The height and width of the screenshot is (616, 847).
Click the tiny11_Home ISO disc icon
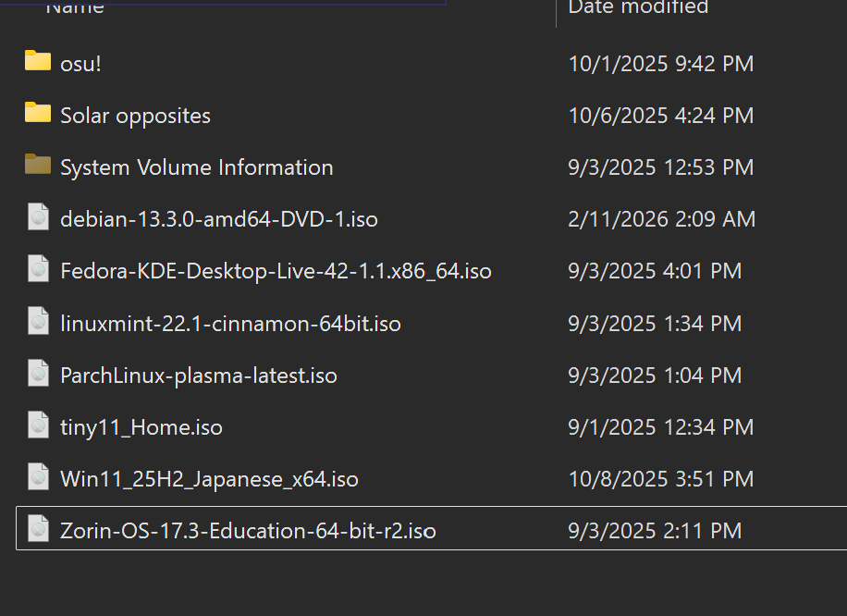pos(38,425)
